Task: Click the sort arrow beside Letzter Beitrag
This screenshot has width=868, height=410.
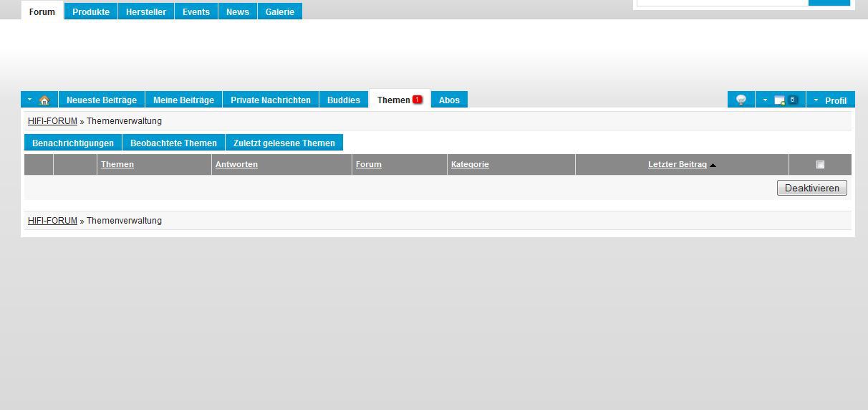Action: pyautogui.click(x=713, y=166)
